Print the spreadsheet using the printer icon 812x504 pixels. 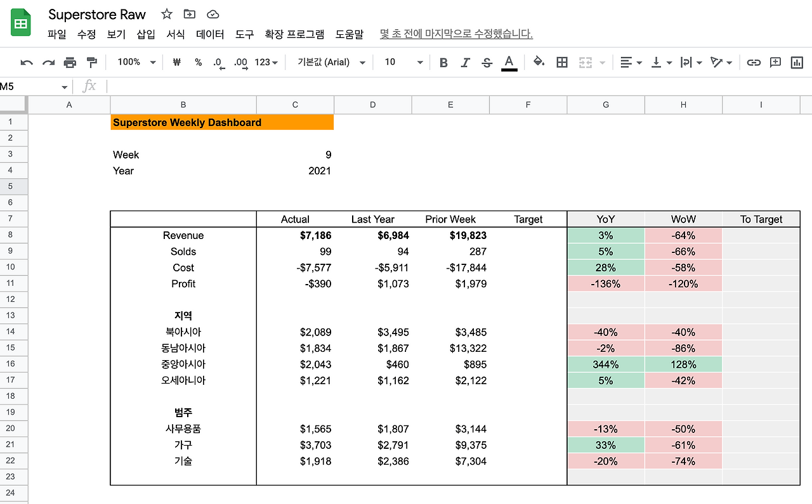coord(70,62)
